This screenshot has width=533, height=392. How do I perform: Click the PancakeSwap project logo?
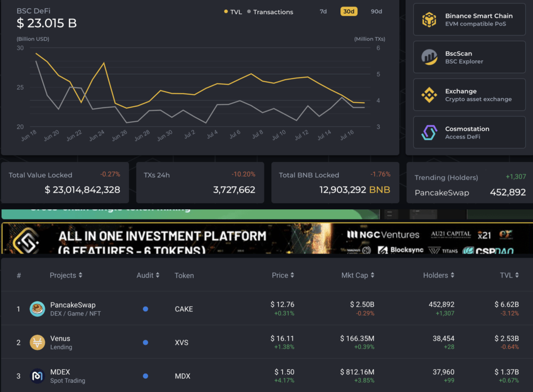(x=37, y=309)
